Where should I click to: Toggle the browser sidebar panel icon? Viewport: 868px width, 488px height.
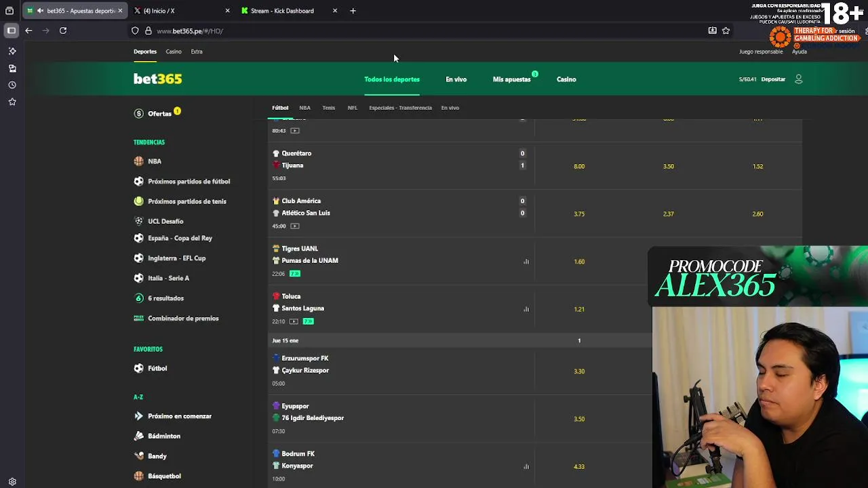tap(12, 30)
